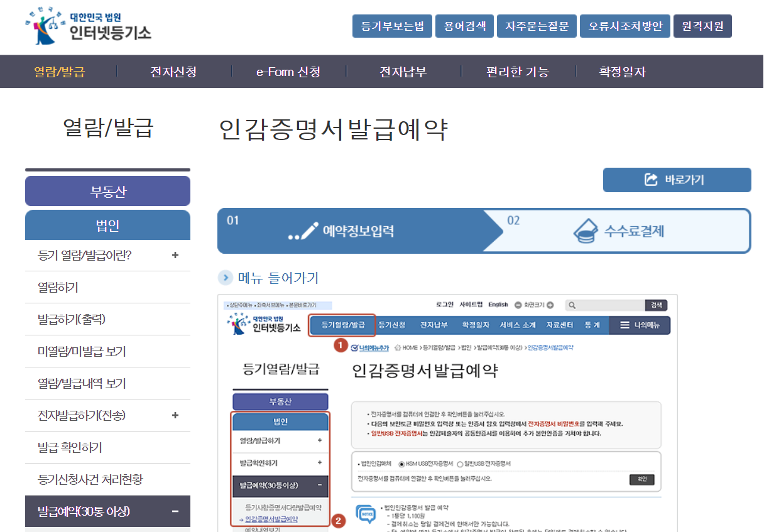Click the pencil icon of step 01
Image resolution: width=769 pixels, height=532 pixels.
304,231
